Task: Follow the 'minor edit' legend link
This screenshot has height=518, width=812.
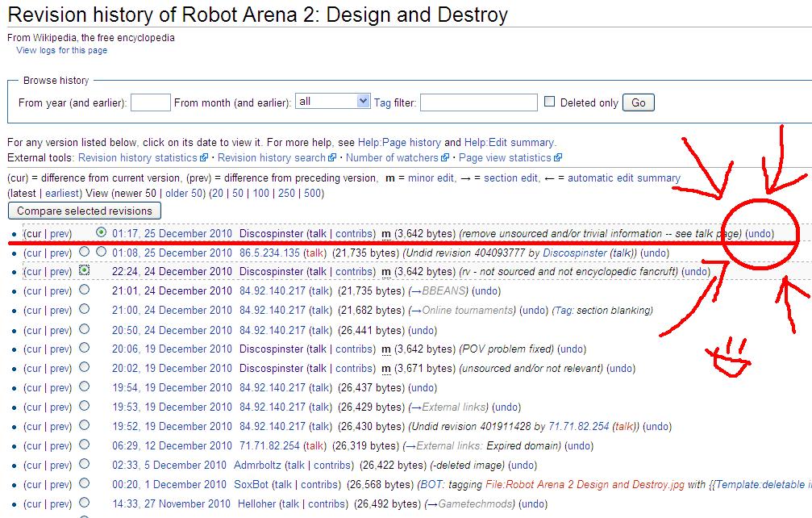Action: point(431,178)
